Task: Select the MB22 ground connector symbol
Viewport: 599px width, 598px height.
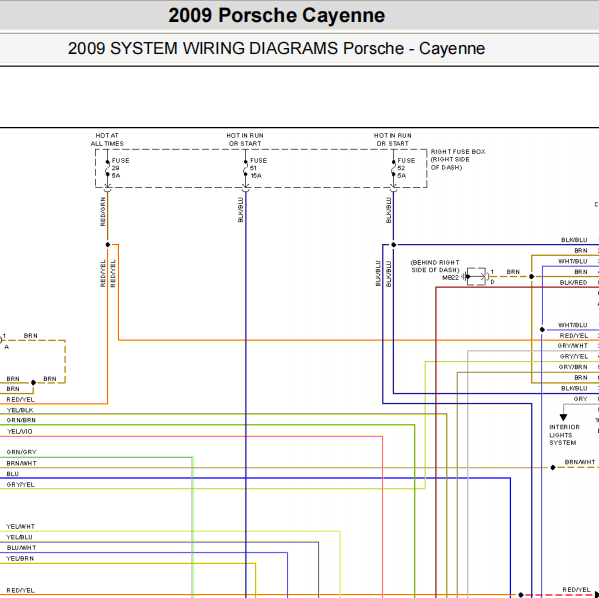Action: pos(475,276)
